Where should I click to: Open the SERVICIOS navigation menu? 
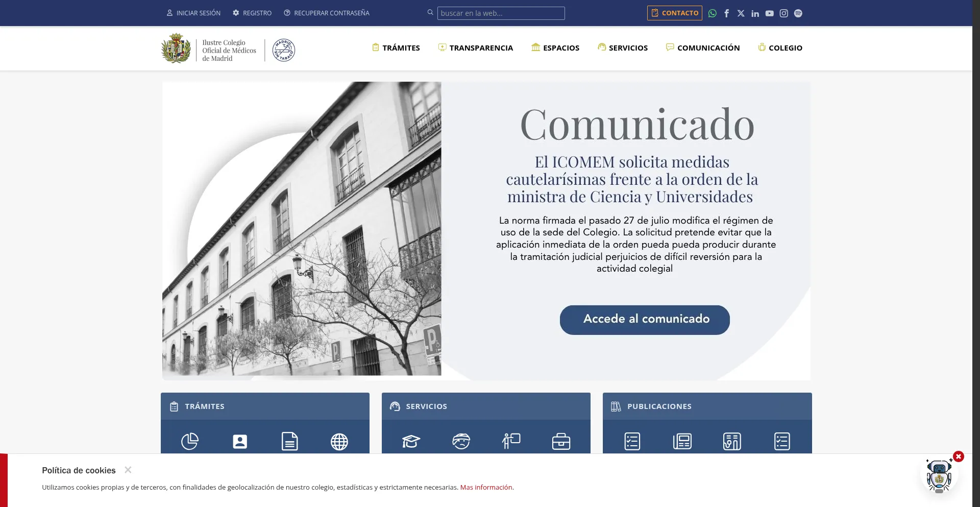click(623, 47)
